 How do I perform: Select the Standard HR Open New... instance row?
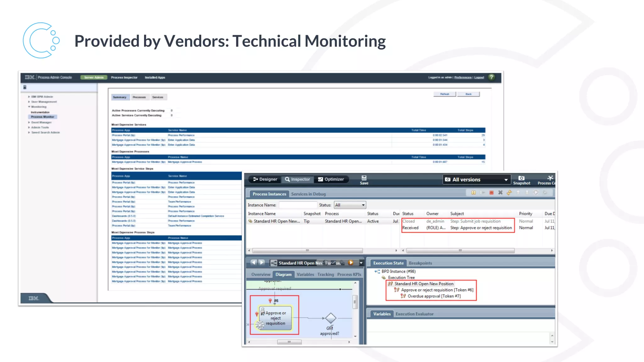323,221
